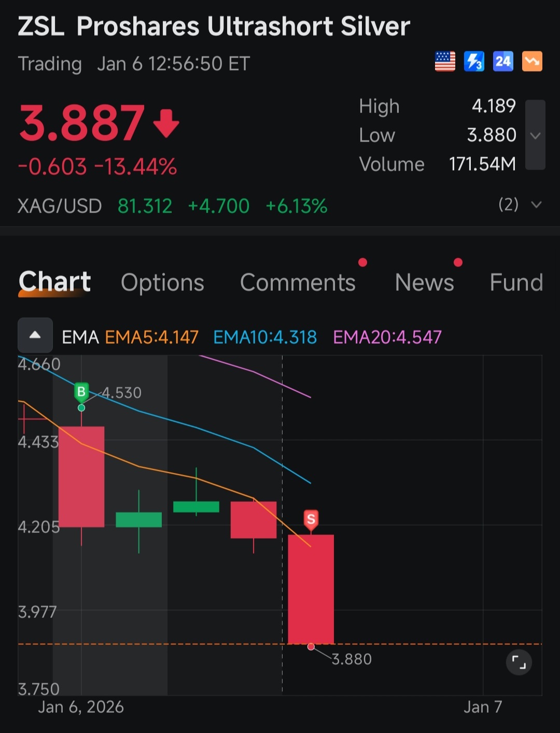Tap the US flag market icon
This screenshot has width=560, height=733.
point(445,62)
